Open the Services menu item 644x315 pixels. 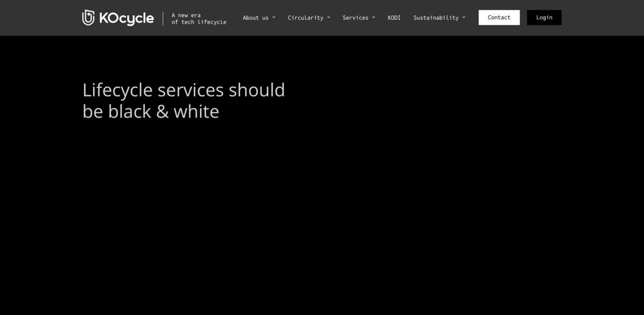coord(355,18)
